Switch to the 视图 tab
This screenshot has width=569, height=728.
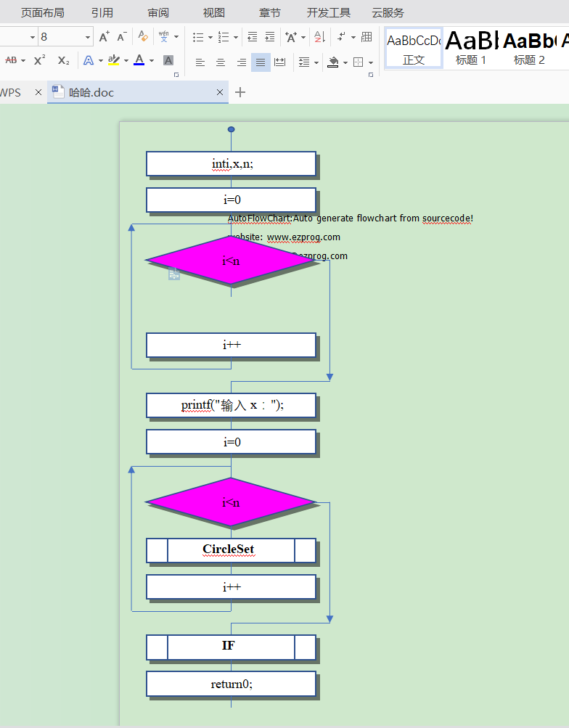(214, 12)
